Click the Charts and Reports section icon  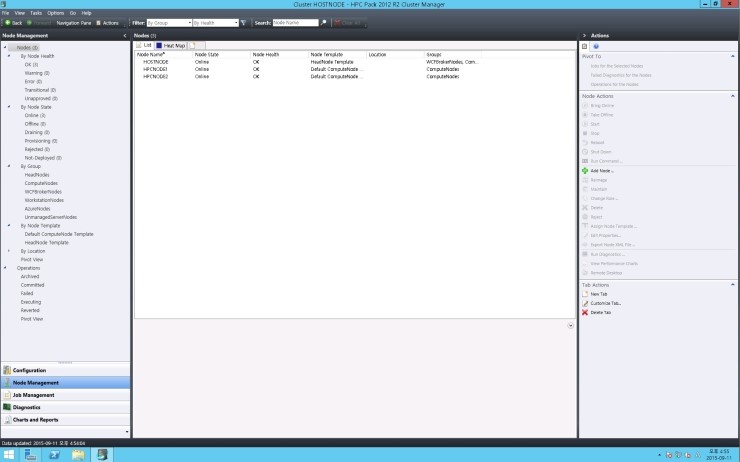point(7,420)
